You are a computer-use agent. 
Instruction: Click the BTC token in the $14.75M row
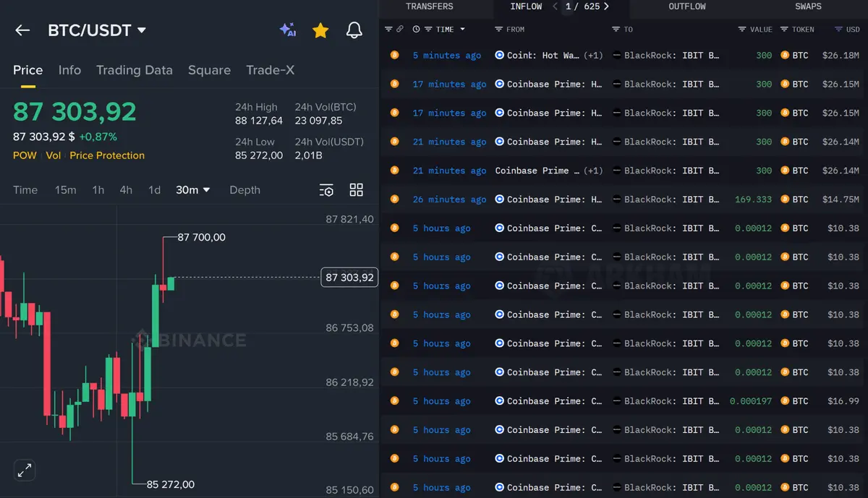794,199
